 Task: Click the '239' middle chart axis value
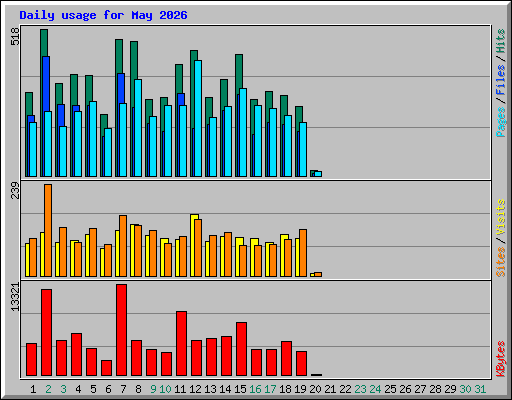(15, 190)
